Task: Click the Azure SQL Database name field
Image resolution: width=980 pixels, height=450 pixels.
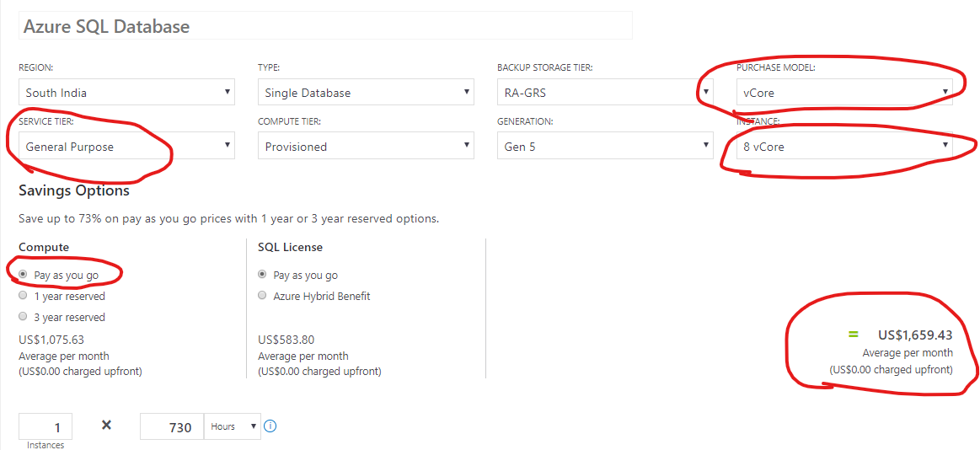Action: pos(325,26)
